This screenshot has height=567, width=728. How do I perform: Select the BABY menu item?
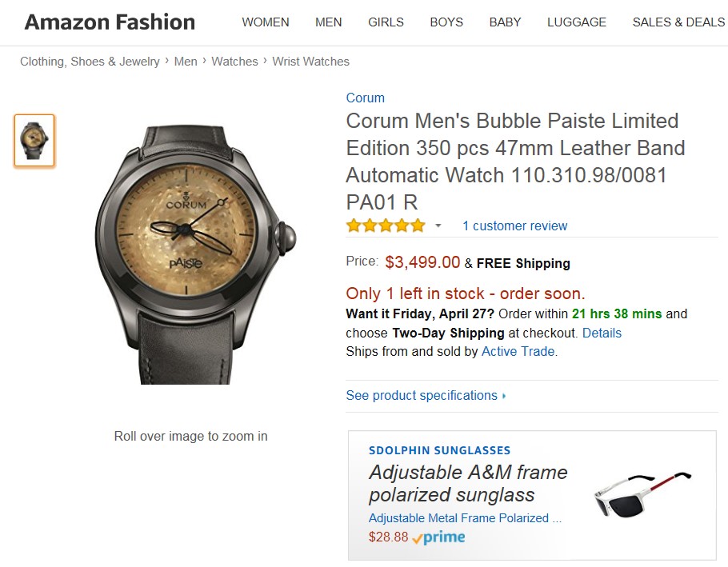pyautogui.click(x=505, y=22)
